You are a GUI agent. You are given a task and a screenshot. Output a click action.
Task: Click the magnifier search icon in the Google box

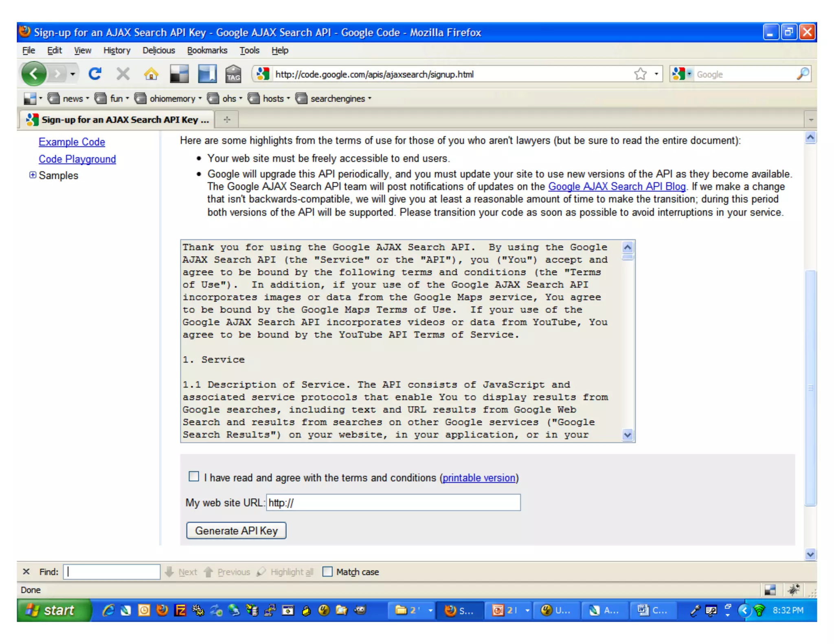coord(803,74)
